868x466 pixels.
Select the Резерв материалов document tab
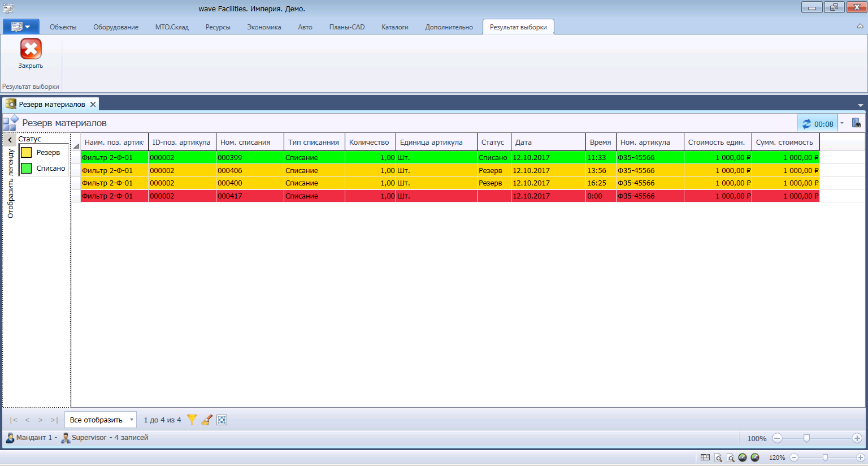pyautogui.click(x=51, y=105)
